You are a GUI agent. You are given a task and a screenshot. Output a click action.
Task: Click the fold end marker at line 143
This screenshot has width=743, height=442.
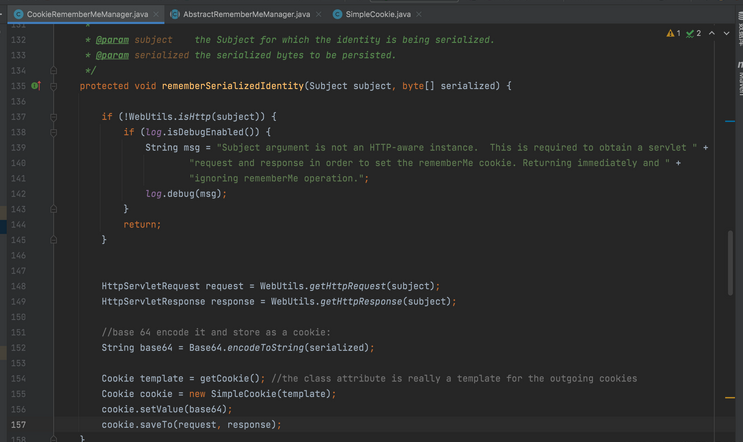click(x=54, y=209)
